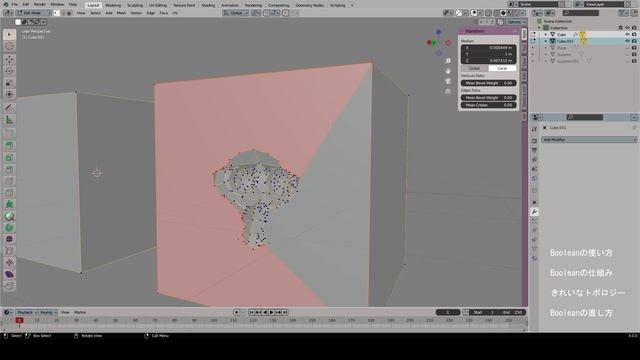This screenshot has width=640, height=360.
Task: Jump to timeline start frame
Action: coord(251,312)
